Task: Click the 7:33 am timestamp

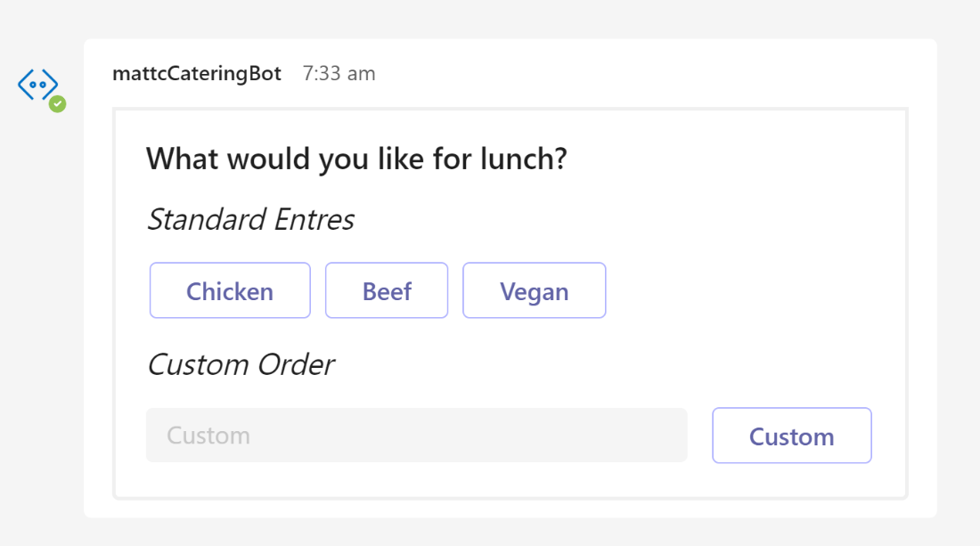Action: coord(339,74)
